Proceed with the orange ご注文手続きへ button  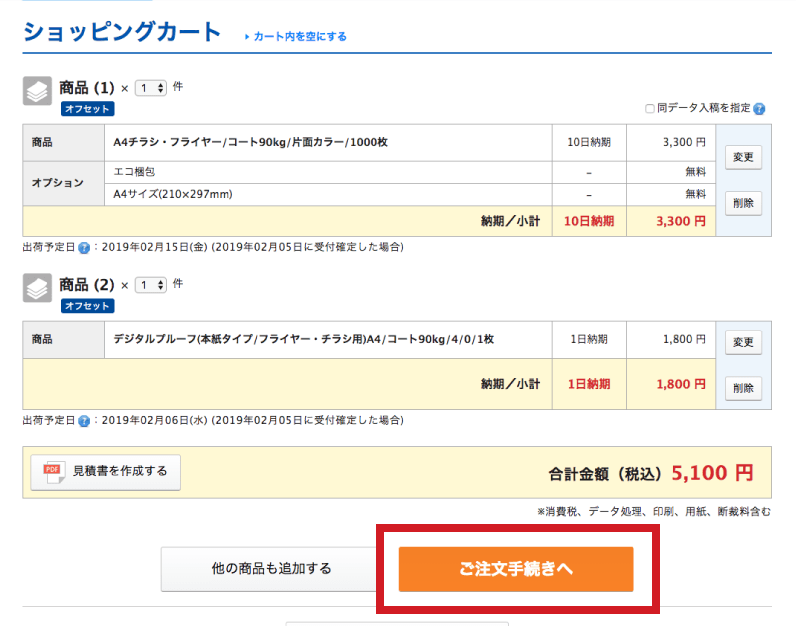[x=516, y=569]
